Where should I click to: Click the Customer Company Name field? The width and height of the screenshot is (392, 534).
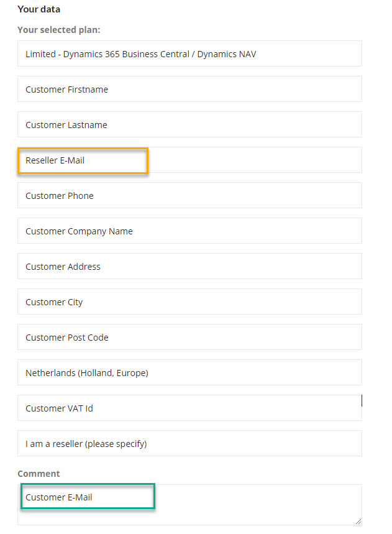(189, 231)
